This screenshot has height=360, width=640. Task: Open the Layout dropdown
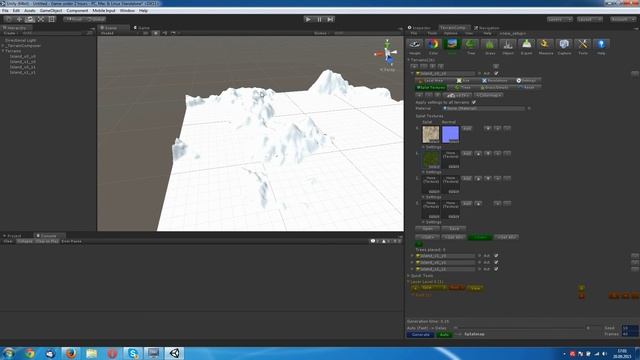pyautogui.click(x=590, y=19)
